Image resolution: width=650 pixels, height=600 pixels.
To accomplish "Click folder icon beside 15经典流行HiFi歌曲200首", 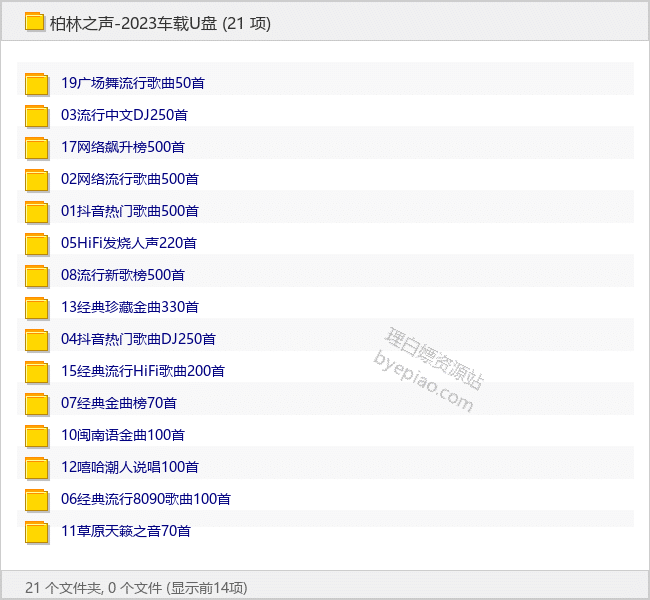I will (37, 372).
